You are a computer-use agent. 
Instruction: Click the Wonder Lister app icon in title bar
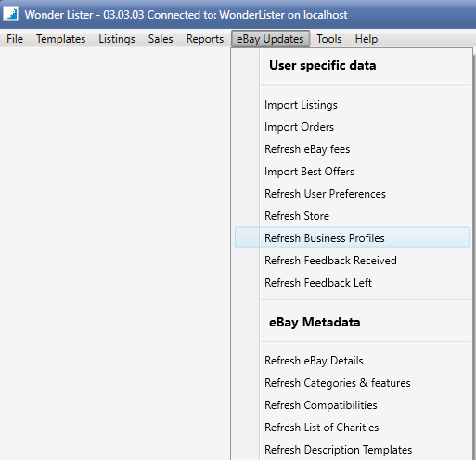coord(10,14)
